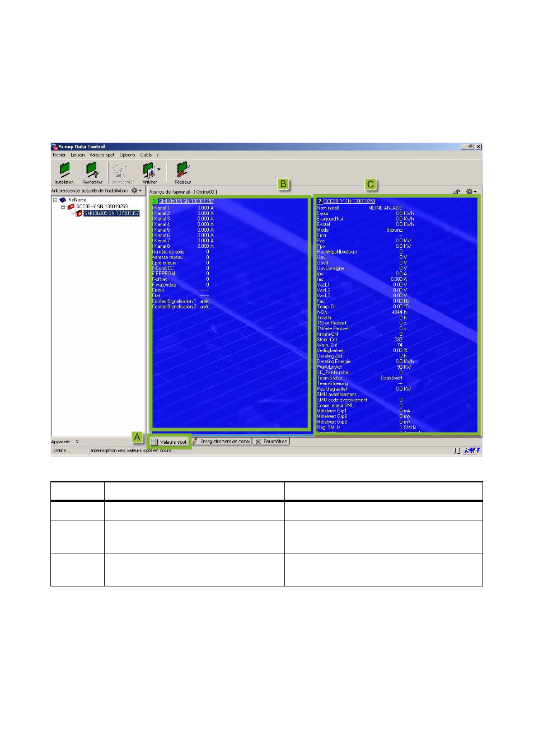The width and height of the screenshot is (534, 756).
Task: Minimize the Sunny Data Control window
Action: [464, 147]
